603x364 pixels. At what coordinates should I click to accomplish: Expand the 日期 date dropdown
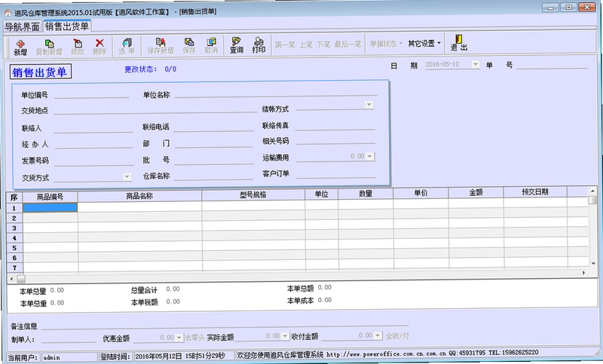coord(476,64)
